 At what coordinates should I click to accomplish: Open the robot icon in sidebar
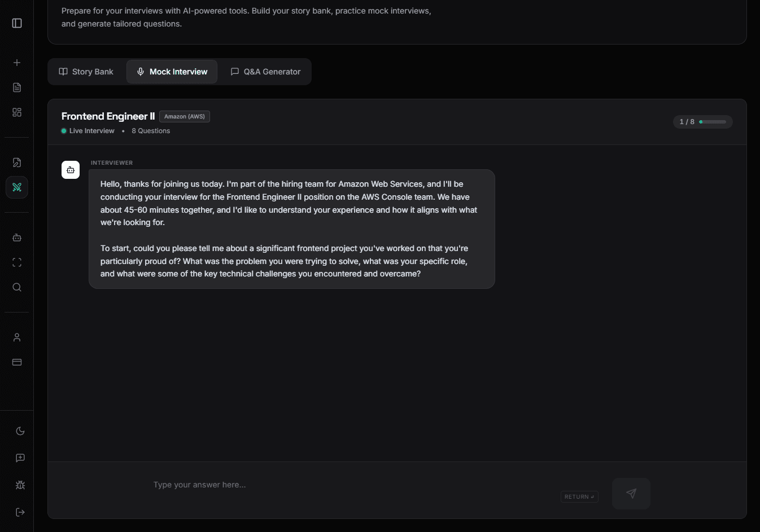(x=17, y=238)
